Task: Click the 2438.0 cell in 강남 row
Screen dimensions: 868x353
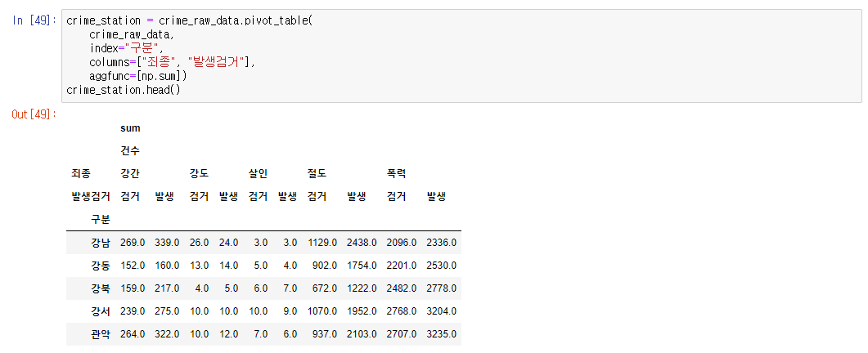Action: click(362, 243)
